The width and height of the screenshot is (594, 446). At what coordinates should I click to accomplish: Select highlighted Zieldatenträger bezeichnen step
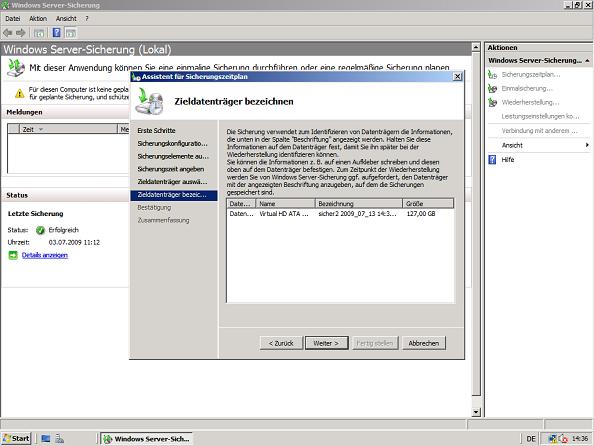click(174, 195)
